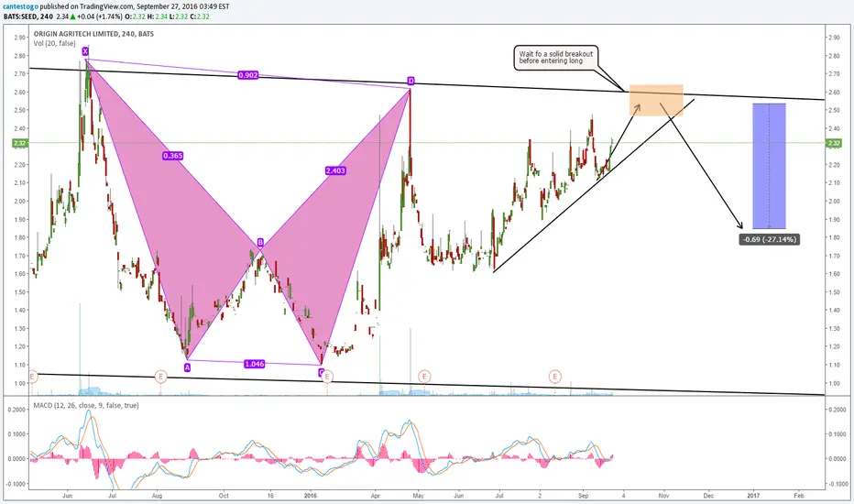Viewport: 854px width, 504px height.
Task: Click the X point label of harmonic pattern
Action: [x=85, y=51]
